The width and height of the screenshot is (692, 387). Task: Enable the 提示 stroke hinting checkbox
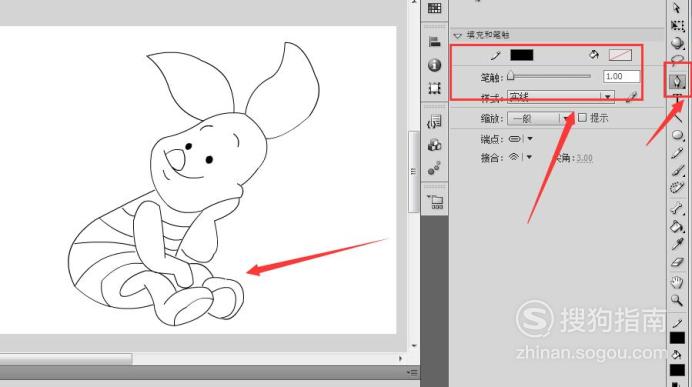[582, 117]
